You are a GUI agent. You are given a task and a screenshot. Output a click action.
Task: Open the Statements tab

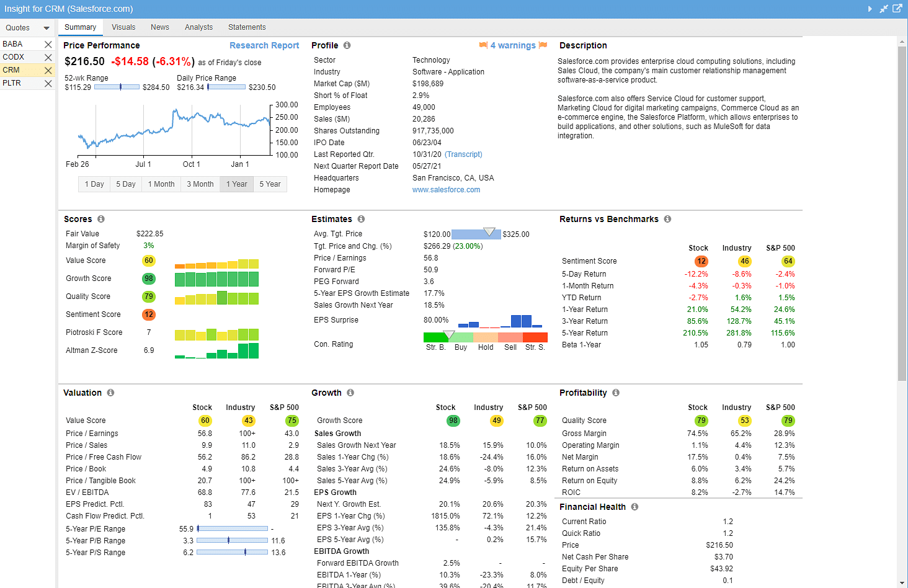(x=247, y=27)
